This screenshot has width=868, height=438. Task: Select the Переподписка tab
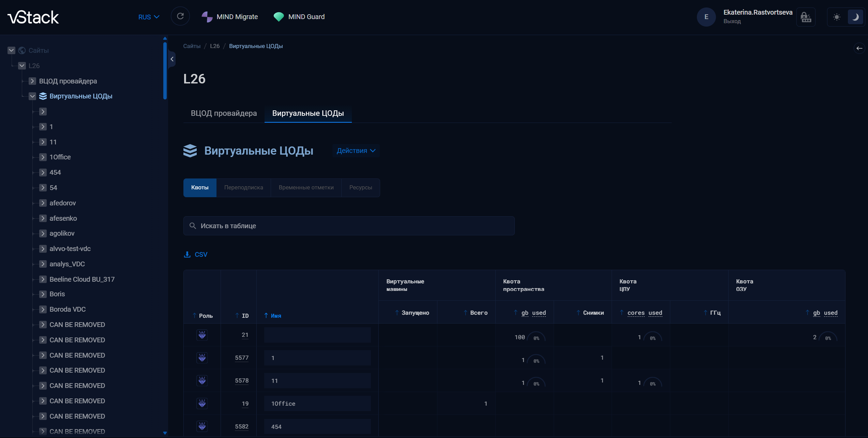tap(243, 187)
